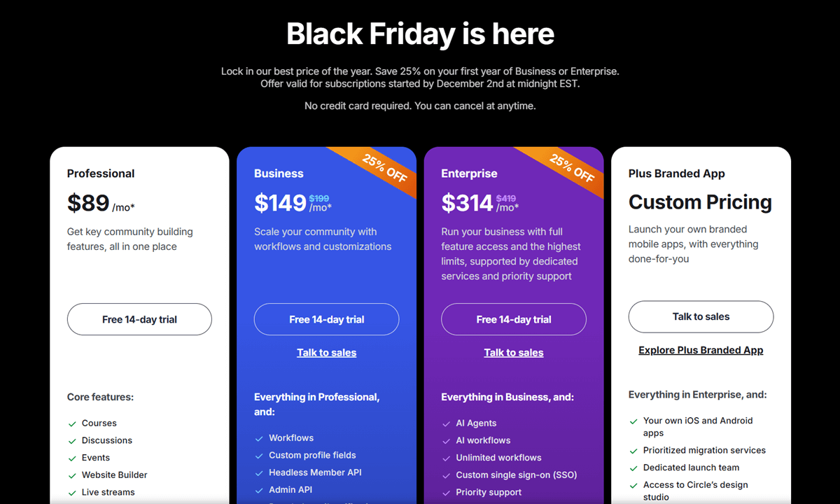Start the Business free 14-day trial
840x504 pixels.
point(326,319)
